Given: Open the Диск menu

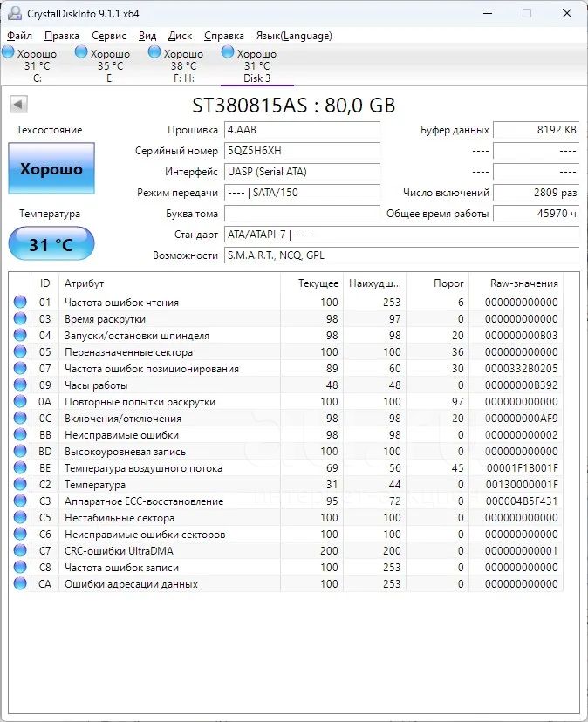Looking at the screenshot, I should 181,36.
